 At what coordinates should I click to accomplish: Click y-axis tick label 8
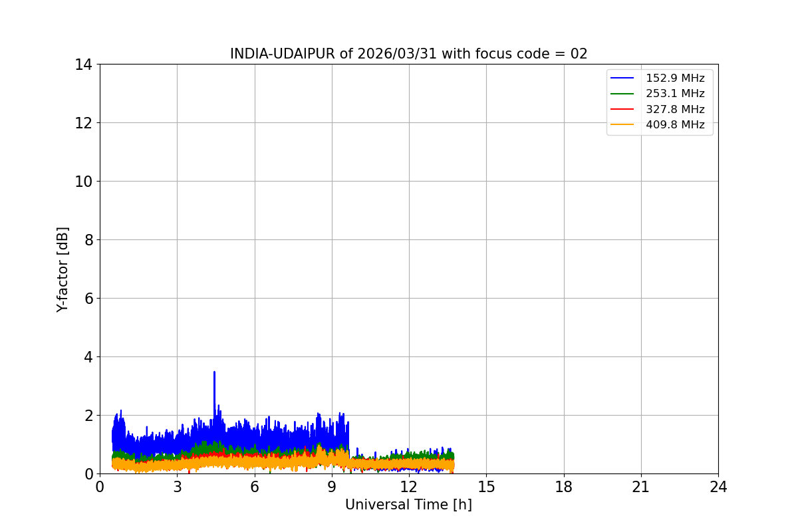coord(88,240)
